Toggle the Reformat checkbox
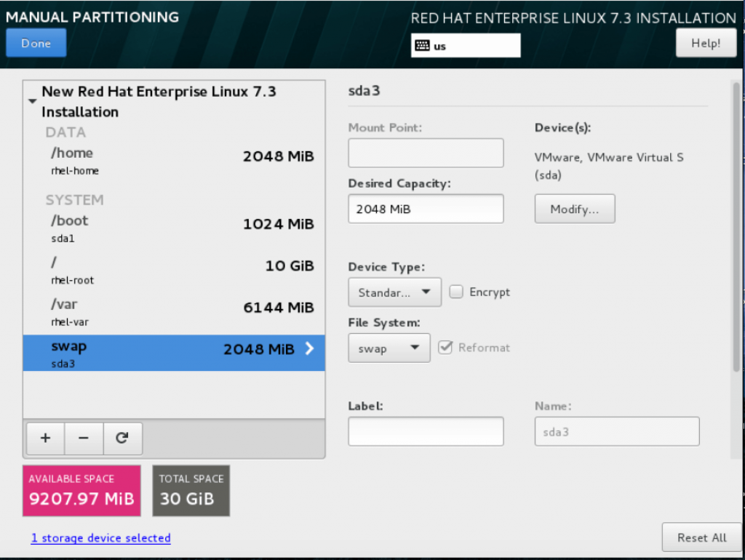 pos(445,347)
